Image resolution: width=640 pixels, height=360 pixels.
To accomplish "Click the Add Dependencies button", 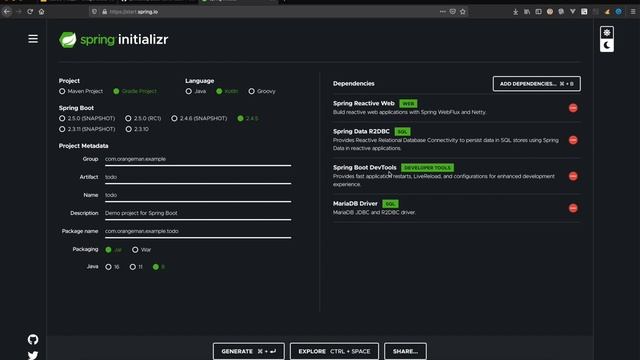I will tap(537, 84).
